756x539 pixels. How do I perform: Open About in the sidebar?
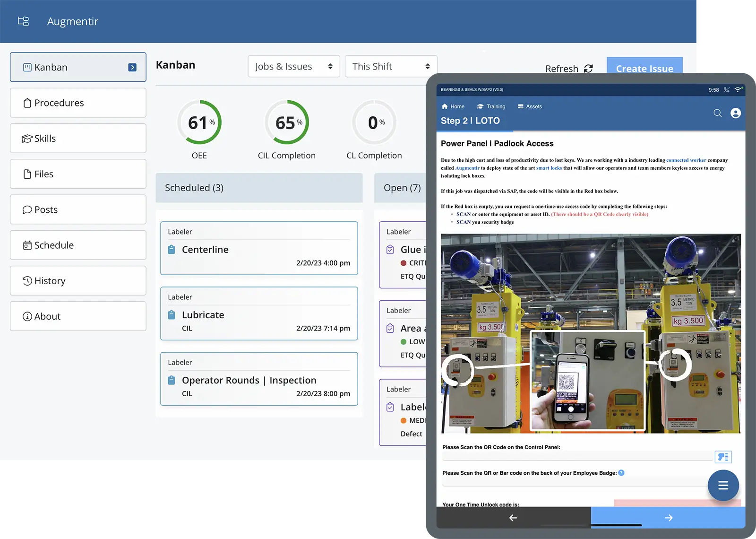click(x=78, y=316)
